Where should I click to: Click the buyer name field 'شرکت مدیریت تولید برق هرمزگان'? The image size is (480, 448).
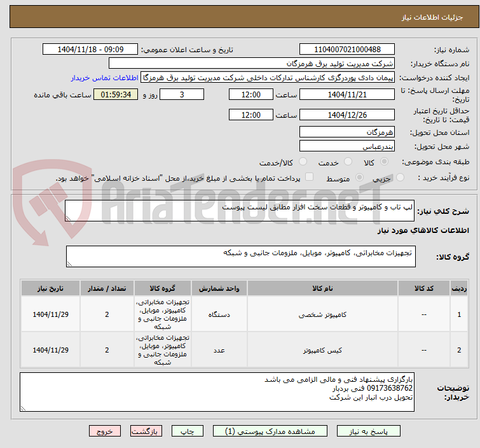pos(252,64)
